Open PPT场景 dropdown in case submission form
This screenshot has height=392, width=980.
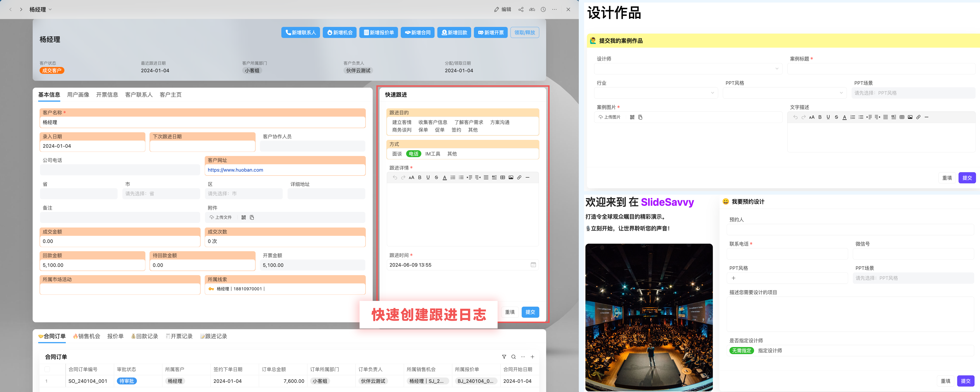tap(913, 93)
